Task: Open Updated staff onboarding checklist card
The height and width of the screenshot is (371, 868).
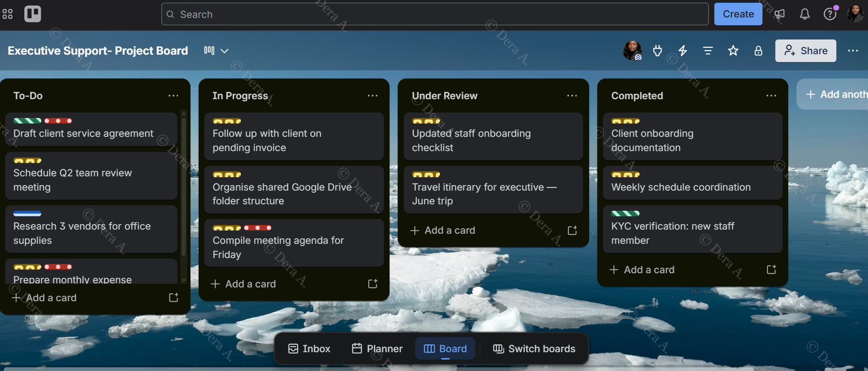Action: point(493,136)
